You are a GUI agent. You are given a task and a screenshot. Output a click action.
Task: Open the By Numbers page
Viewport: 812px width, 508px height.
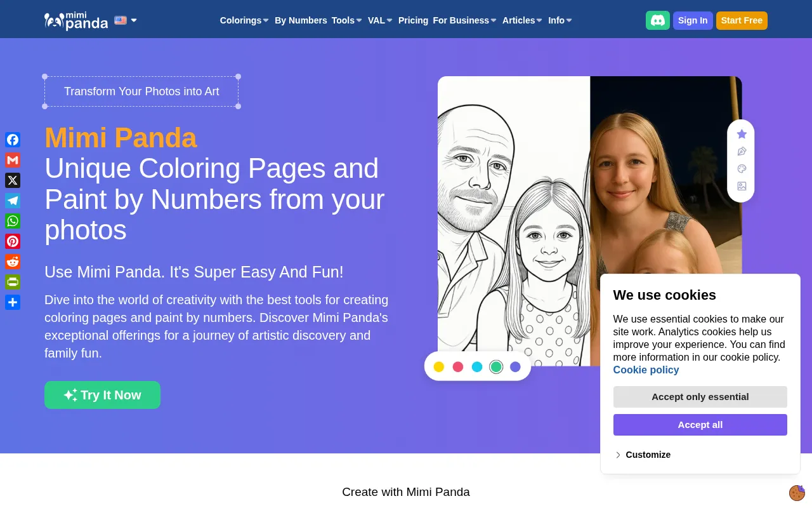301,20
